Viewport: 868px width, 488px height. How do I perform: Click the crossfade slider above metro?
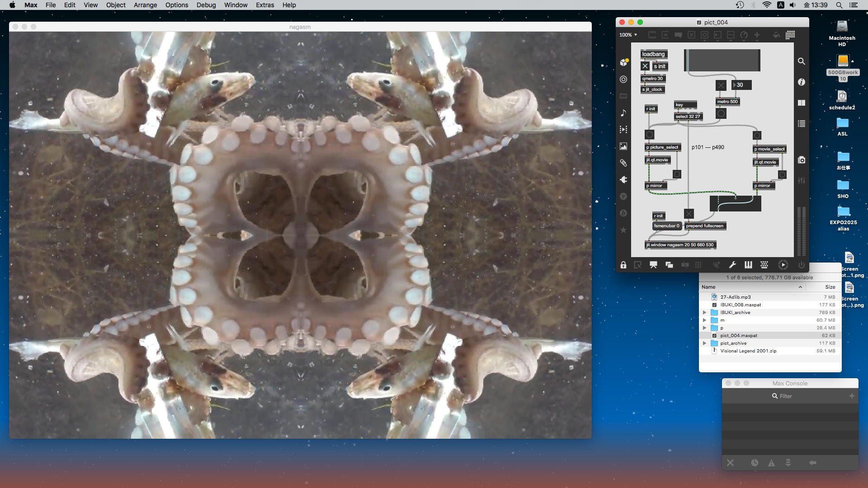pos(722,60)
